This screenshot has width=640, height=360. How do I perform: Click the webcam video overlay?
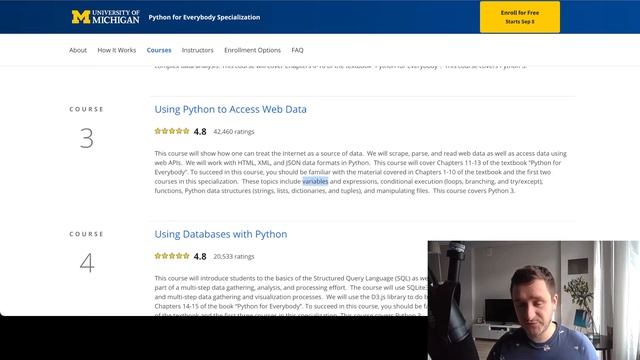533,300
